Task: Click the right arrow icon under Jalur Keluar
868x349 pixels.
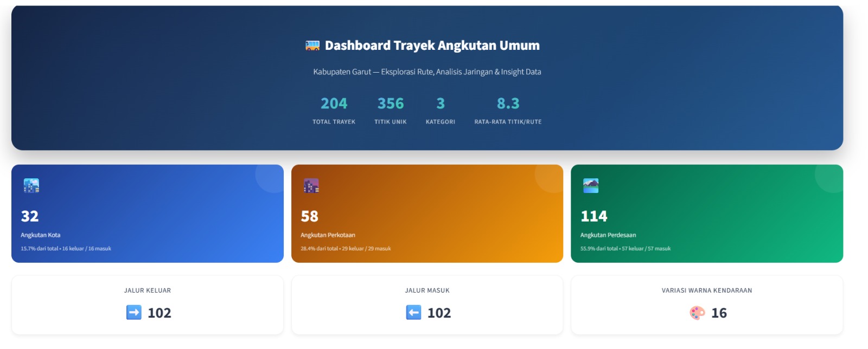Action: [x=134, y=313]
